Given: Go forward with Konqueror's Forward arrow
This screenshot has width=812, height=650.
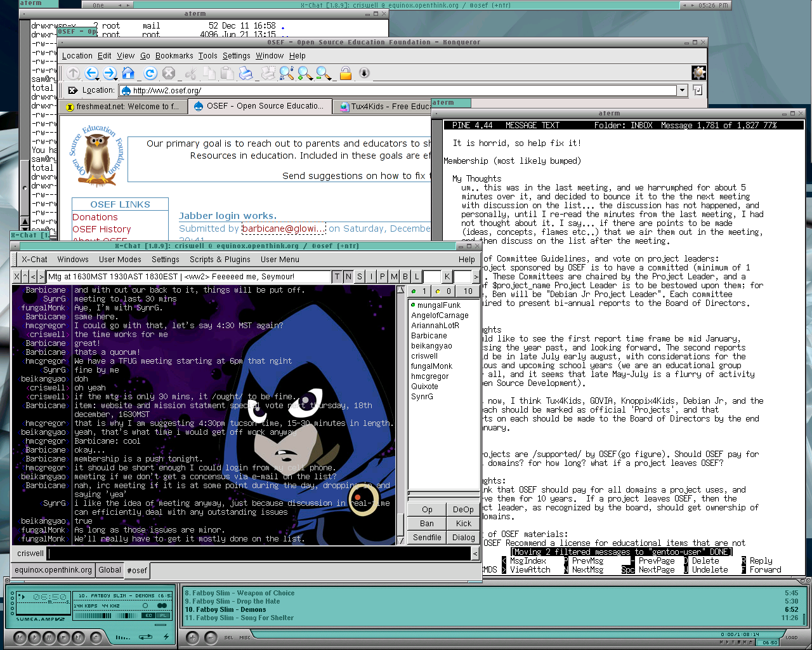Looking at the screenshot, I should click(x=110, y=73).
